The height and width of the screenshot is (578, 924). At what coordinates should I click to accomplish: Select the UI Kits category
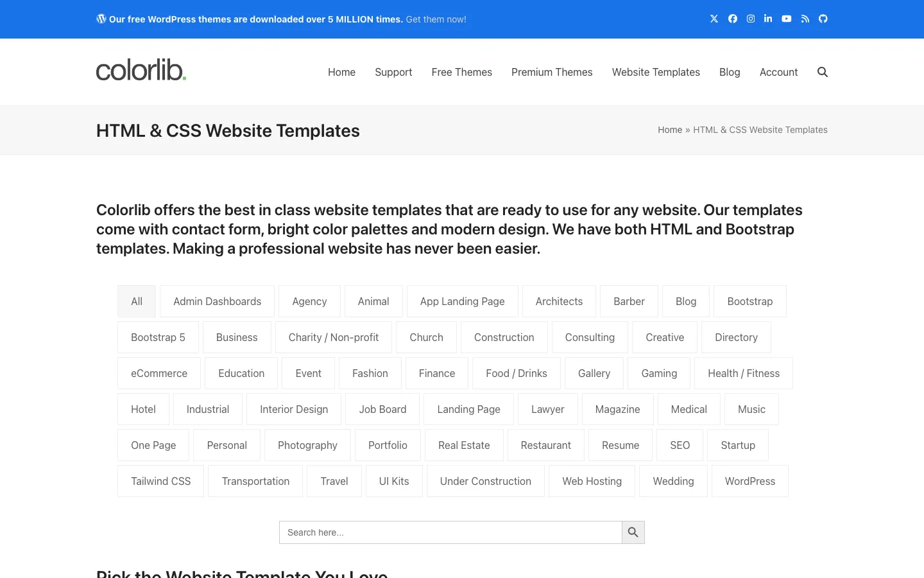394,481
